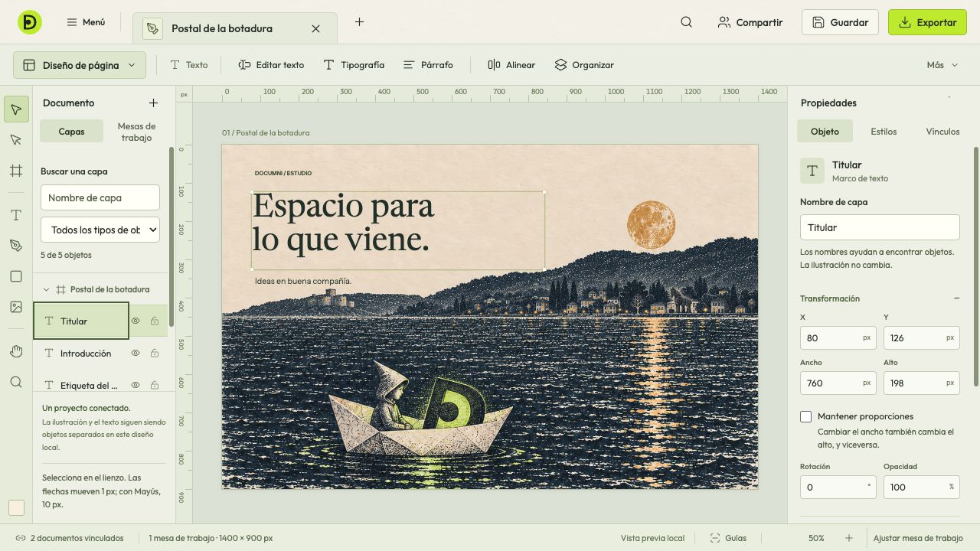Select the Move arrow tool
The height and width of the screenshot is (551, 980).
[x=16, y=109]
